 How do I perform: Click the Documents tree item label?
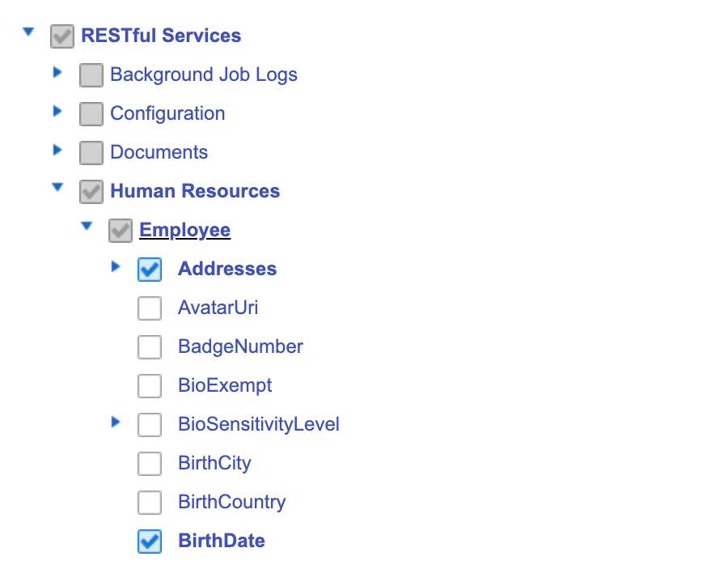click(159, 152)
